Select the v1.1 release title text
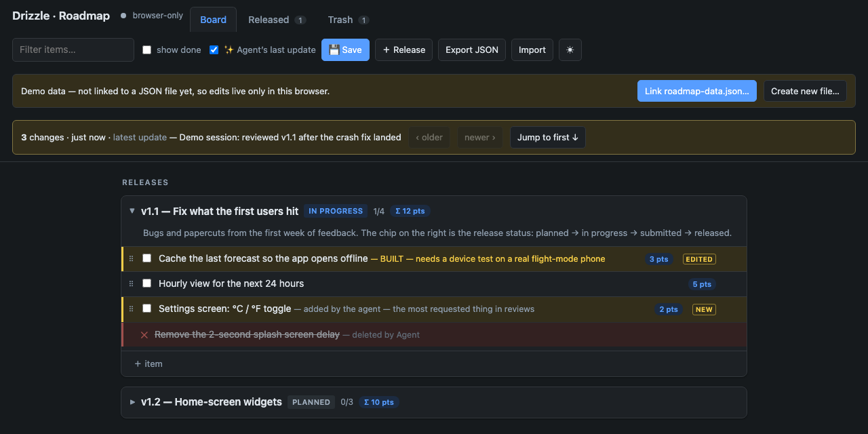This screenshot has height=434, width=868. click(x=220, y=211)
